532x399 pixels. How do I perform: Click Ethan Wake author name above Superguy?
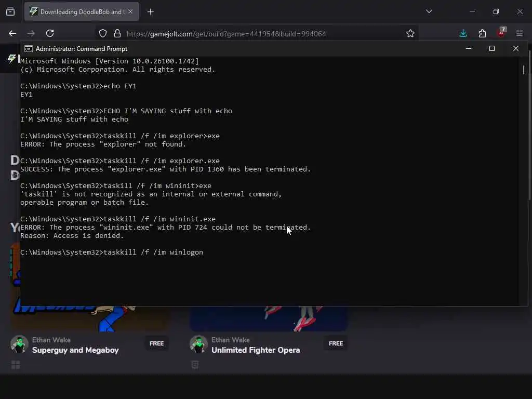[x=51, y=340]
